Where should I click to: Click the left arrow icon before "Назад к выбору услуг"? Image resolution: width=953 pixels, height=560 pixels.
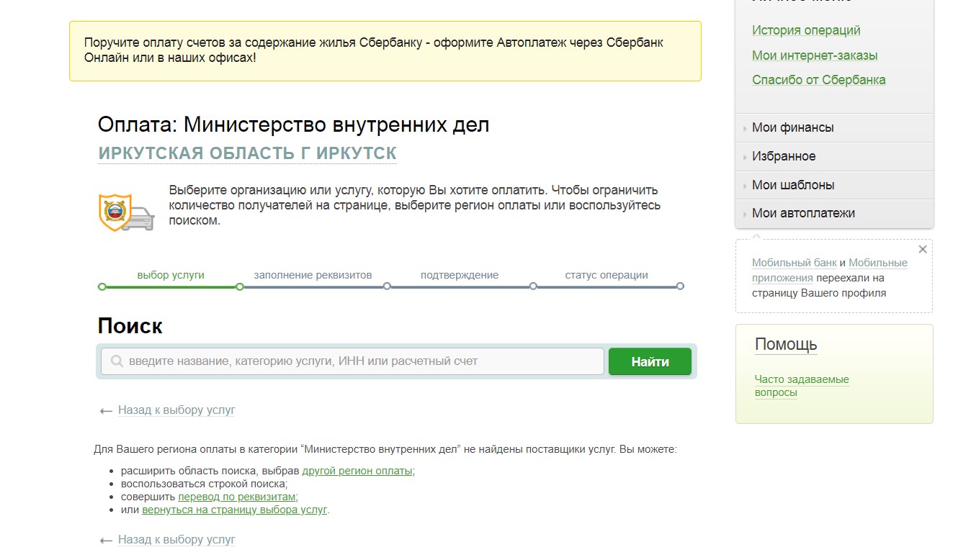pos(104,410)
